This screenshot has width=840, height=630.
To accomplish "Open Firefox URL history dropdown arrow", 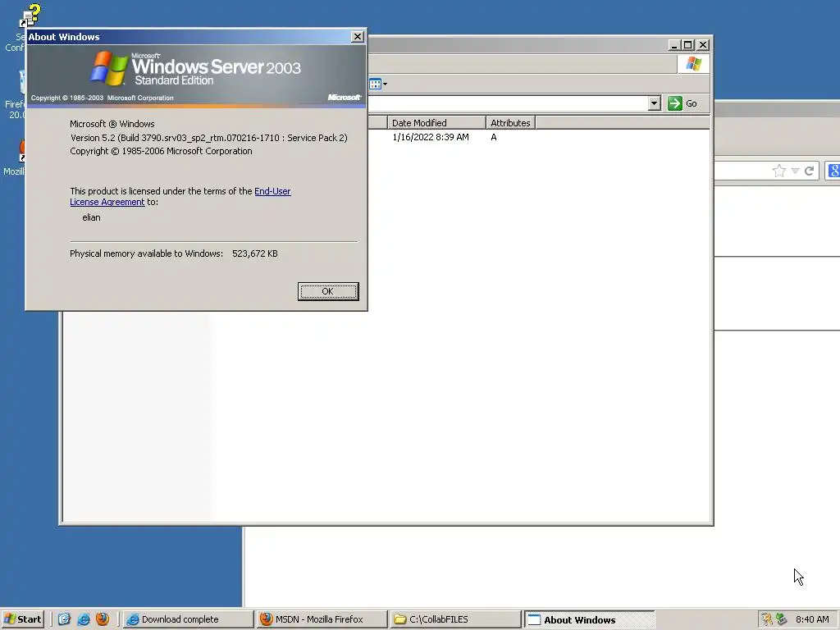I will pos(795,171).
